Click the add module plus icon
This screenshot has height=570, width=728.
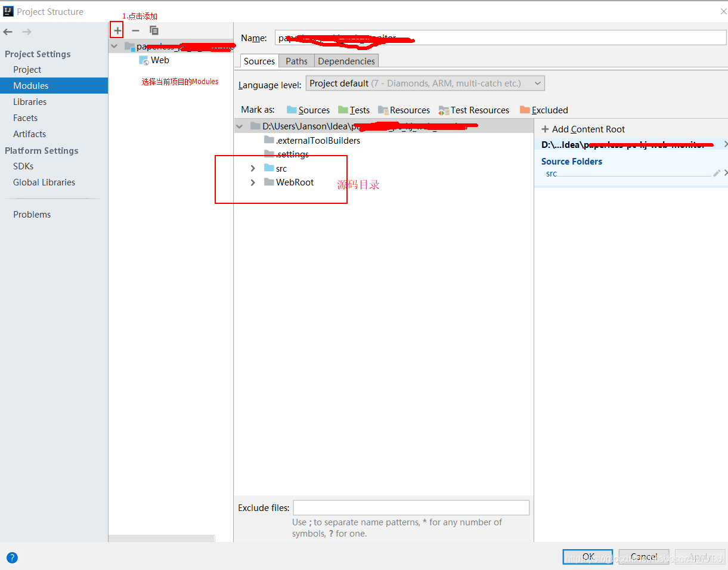(117, 30)
